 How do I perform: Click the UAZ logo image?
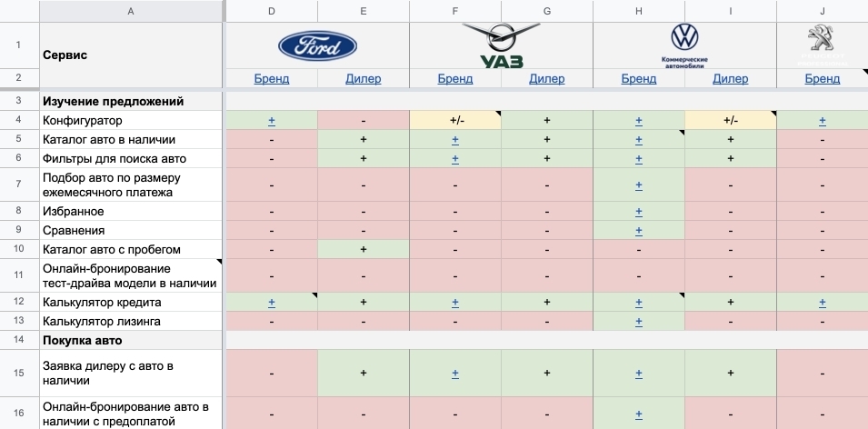[502, 45]
